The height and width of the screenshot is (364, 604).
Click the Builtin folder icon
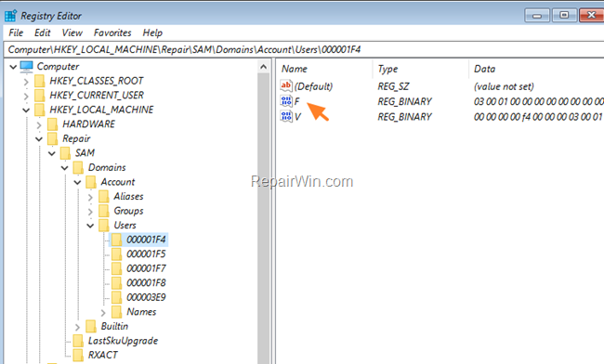pos(91,326)
